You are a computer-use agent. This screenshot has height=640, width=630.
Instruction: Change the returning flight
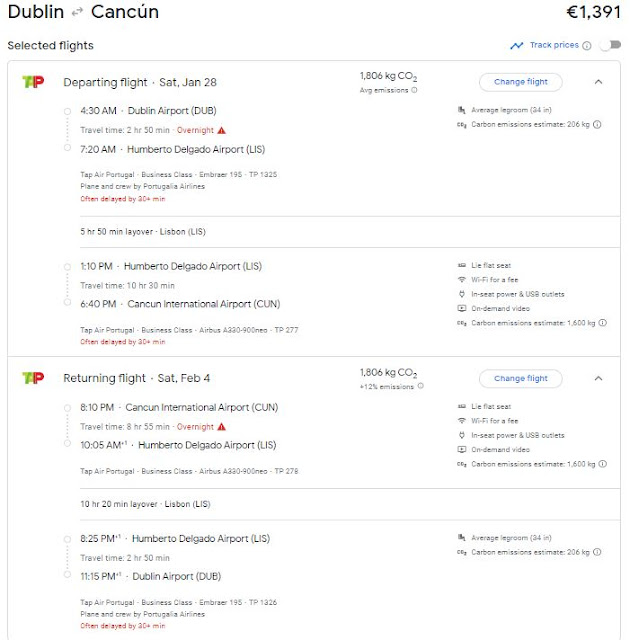tap(521, 379)
